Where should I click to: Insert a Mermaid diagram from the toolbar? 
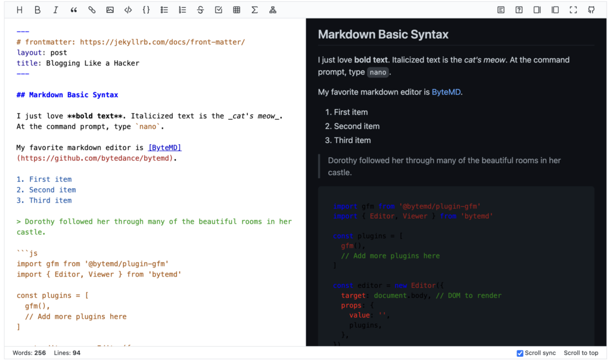coord(273,10)
